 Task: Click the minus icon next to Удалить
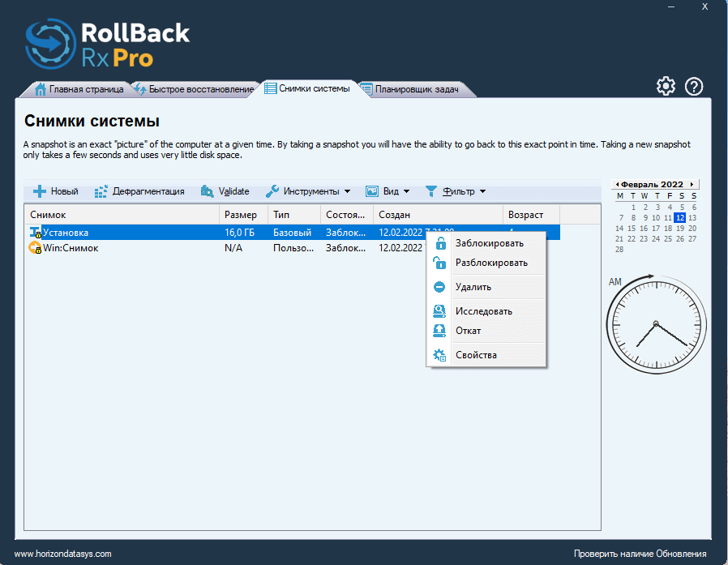[439, 287]
